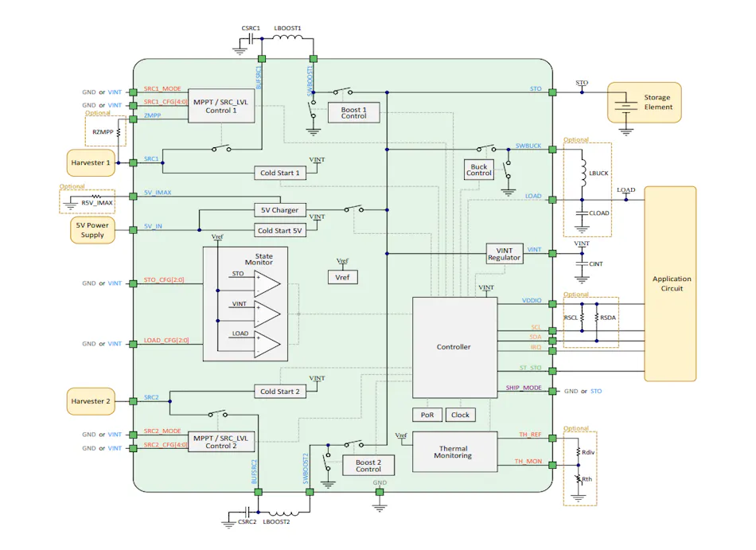Click the switch near the SWBUCK pin

(486, 147)
